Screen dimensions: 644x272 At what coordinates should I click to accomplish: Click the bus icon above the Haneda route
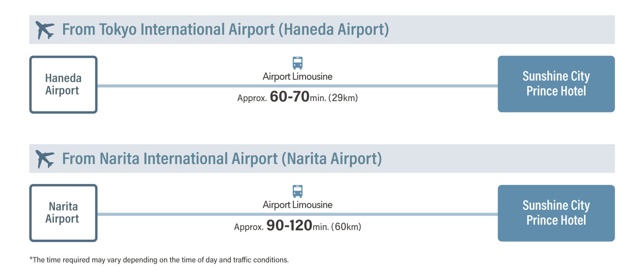click(297, 63)
